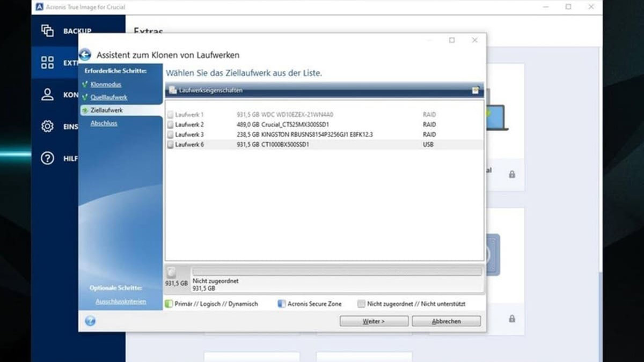The width and height of the screenshot is (644, 362).
Task: Click the unallocated partition bar
Action: tap(337, 271)
